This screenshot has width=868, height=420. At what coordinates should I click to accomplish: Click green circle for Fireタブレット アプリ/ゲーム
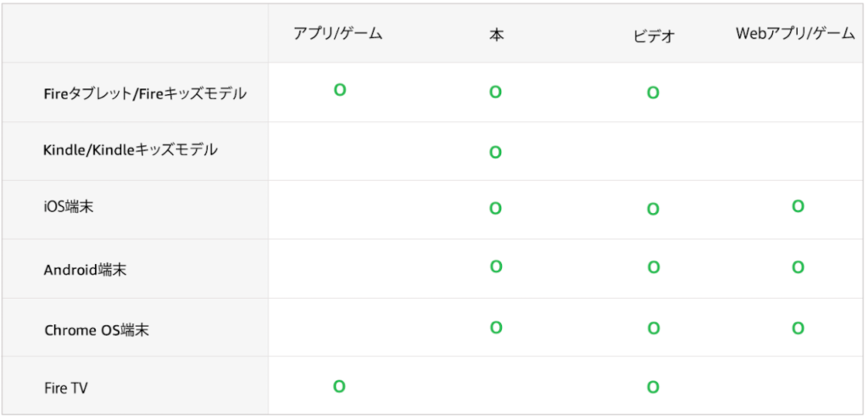click(x=340, y=90)
